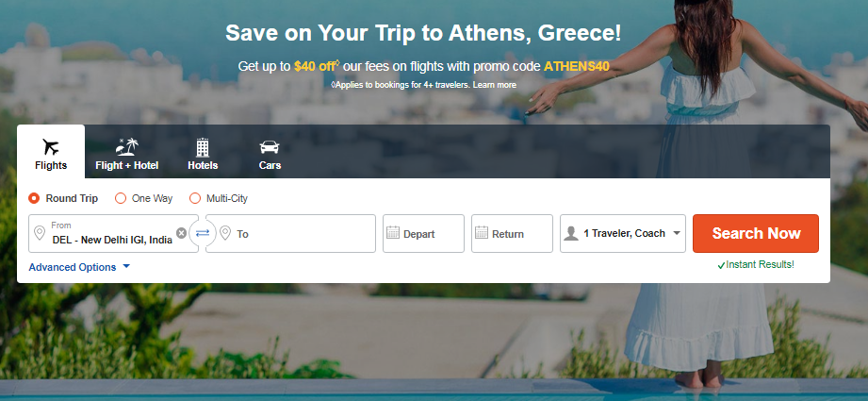Switch to the Hotels tab label

(203, 166)
